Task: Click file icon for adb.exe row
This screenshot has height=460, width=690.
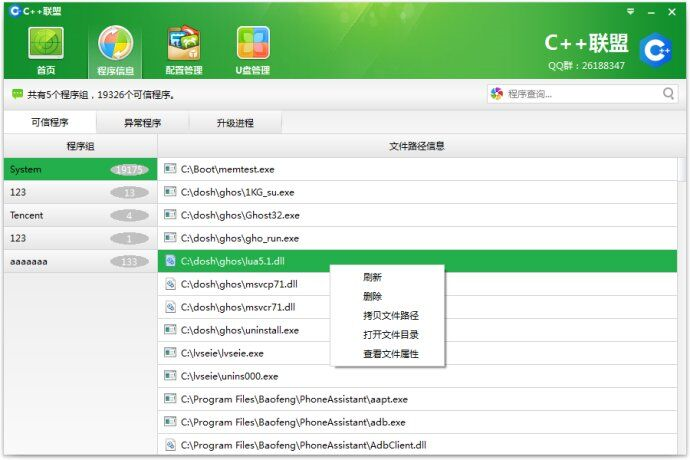Action: pos(170,422)
